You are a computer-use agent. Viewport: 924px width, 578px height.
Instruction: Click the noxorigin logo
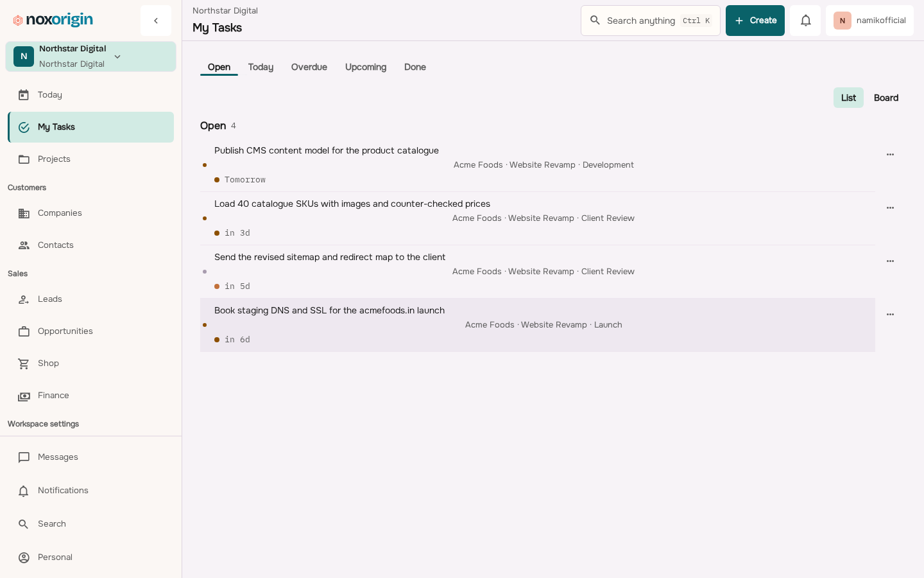point(53,20)
